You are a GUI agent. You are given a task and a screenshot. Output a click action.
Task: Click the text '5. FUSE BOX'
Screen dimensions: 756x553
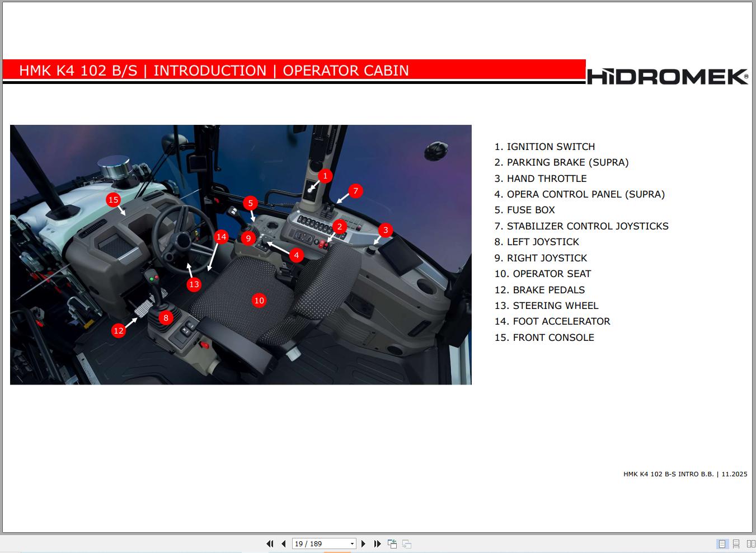click(524, 210)
